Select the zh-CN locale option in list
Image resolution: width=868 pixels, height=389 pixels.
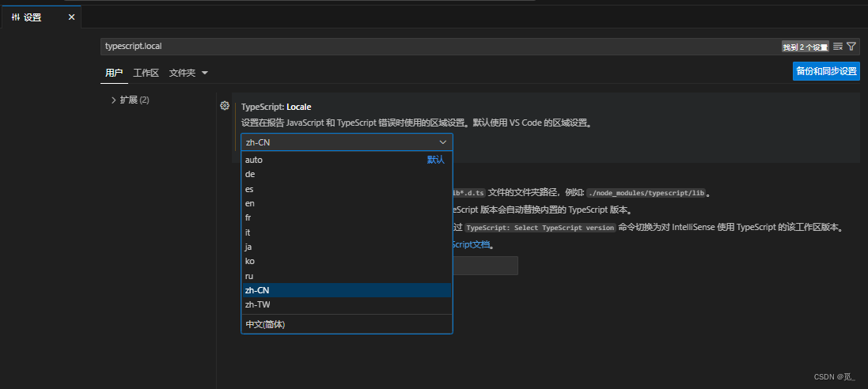[x=347, y=290]
